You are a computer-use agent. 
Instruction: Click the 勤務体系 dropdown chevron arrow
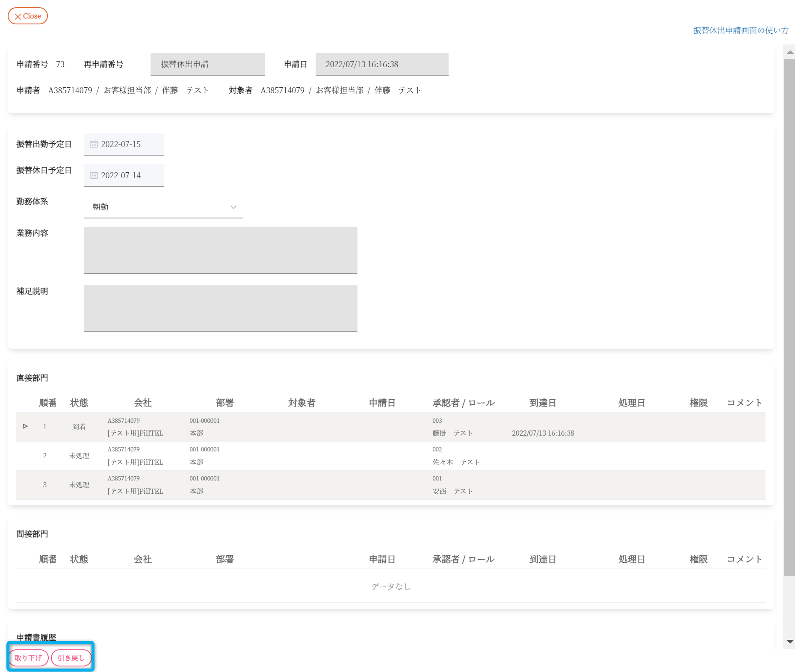[233, 207]
